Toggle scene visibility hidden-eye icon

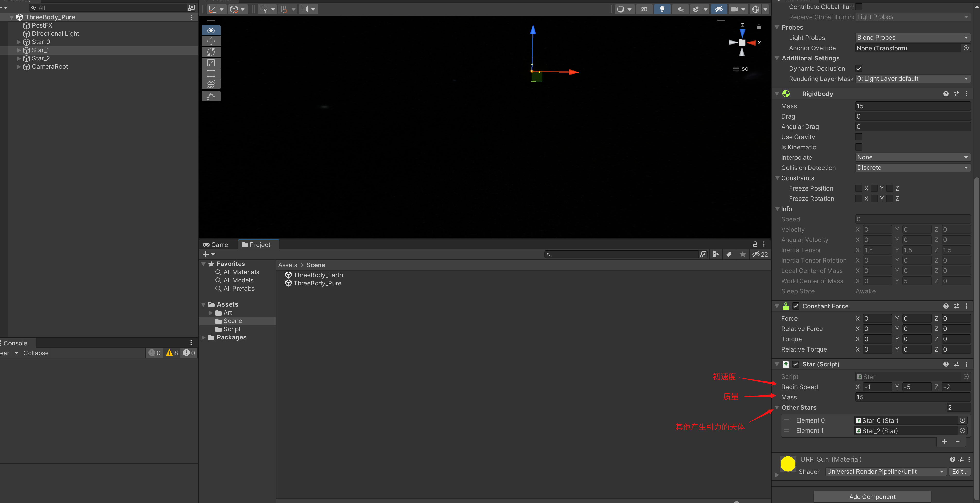point(719,9)
